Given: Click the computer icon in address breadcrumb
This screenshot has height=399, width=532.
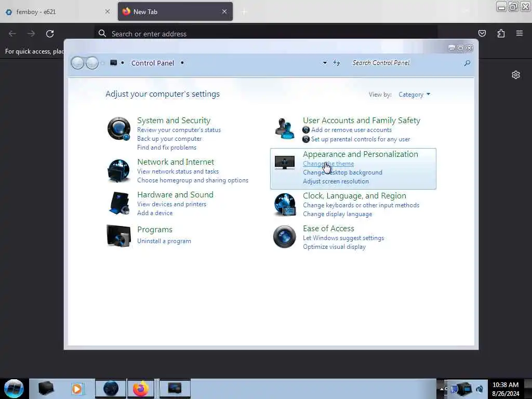Looking at the screenshot, I should [114, 62].
